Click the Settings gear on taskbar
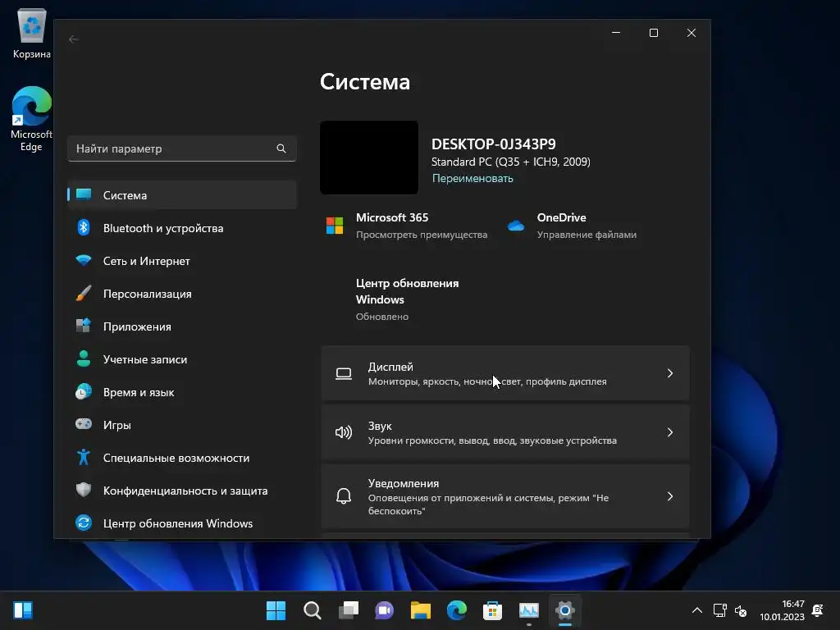840x630 pixels. point(564,610)
